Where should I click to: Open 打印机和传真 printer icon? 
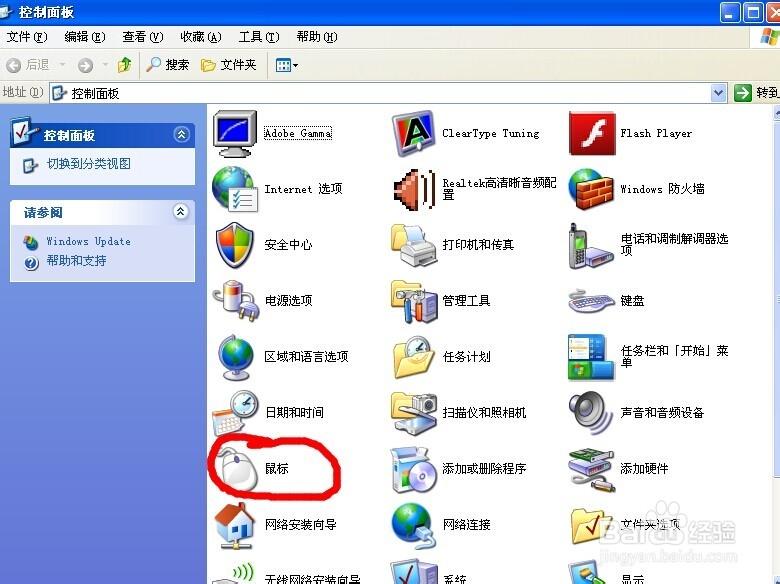click(413, 244)
